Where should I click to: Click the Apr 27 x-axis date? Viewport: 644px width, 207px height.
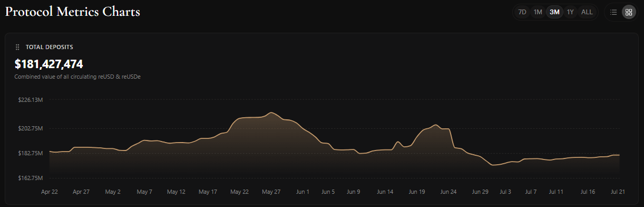(81, 192)
